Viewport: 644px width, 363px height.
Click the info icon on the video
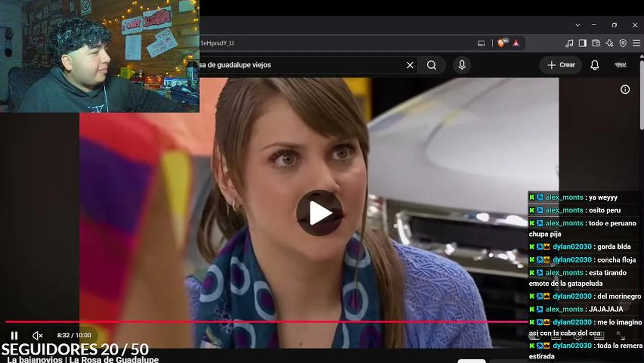pos(625,89)
